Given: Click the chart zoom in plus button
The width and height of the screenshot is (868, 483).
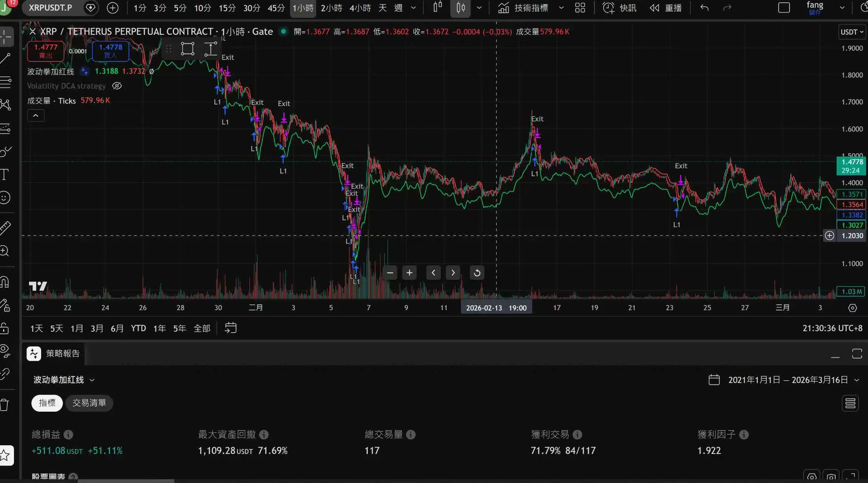Looking at the screenshot, I should tap(409, 273).
